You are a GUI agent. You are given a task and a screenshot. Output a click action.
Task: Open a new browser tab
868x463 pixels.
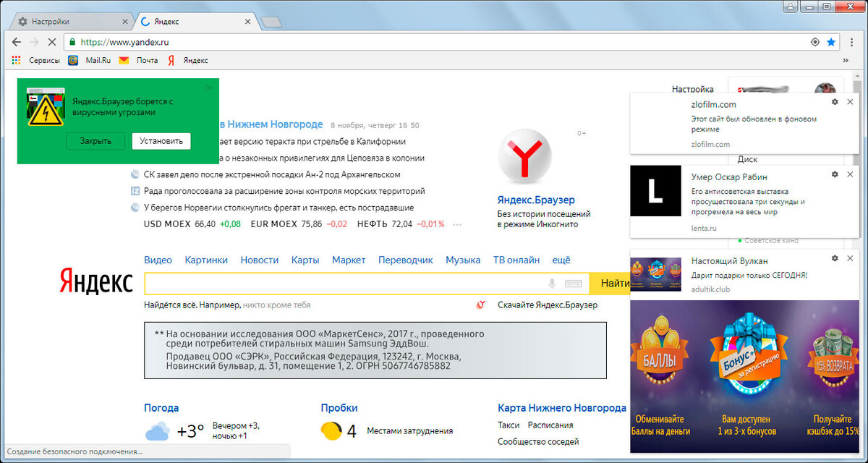[x=271, y=22]
